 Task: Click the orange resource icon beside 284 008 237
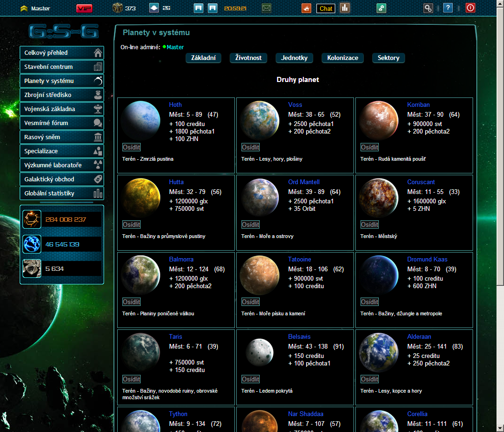[32, 219]
